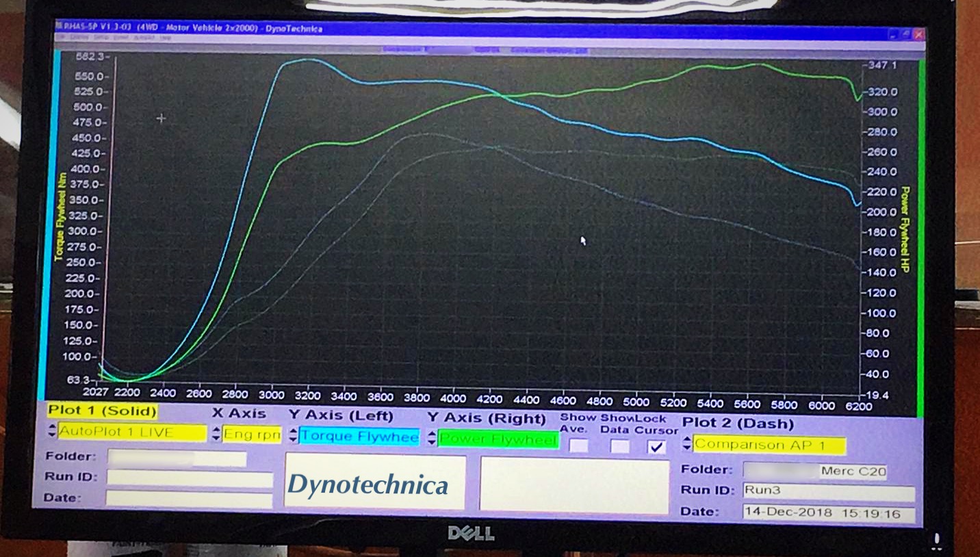The image size is (980, 557).
Task: Click the Plot 2 (Dash) label
Action: 738,424
